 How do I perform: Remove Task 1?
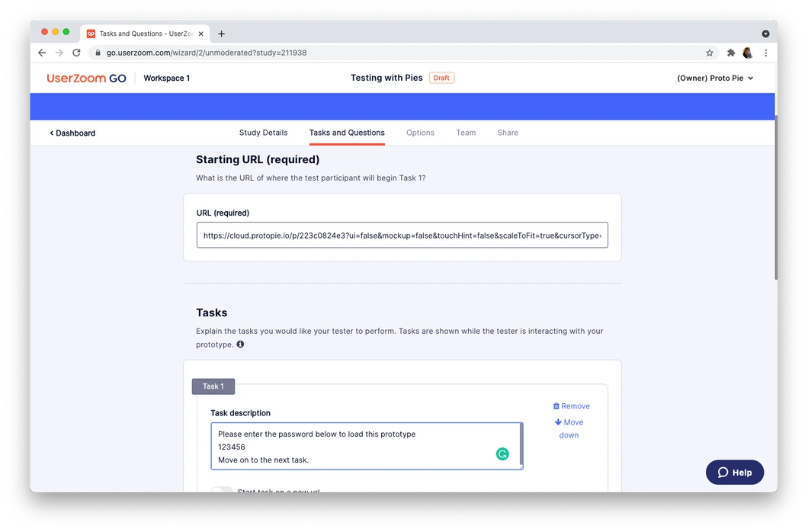tap(571, 405)
